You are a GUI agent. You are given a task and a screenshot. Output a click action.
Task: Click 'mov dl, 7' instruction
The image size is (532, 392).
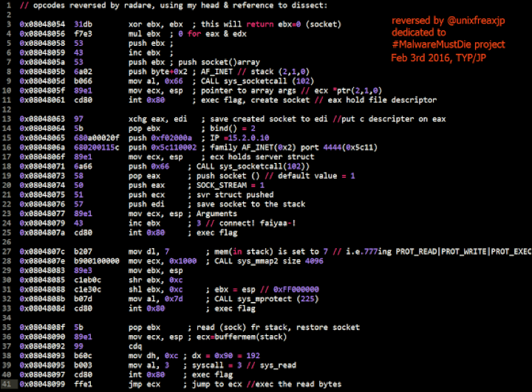(149, 252)
